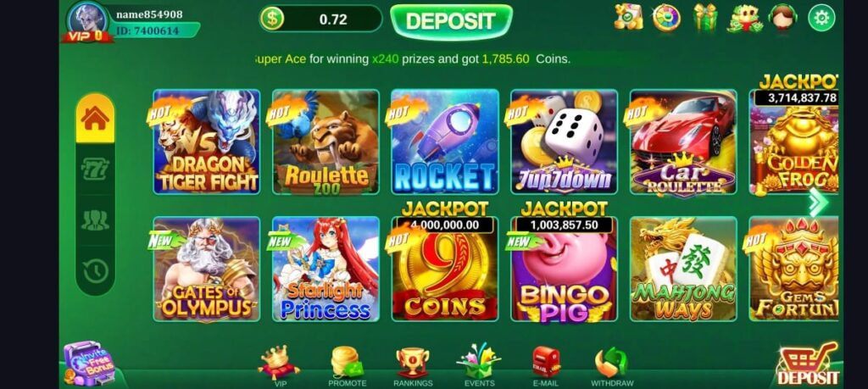Launch the Rocket game
The width and height of the screenshot is (868, 389).
tap(444, 142)
